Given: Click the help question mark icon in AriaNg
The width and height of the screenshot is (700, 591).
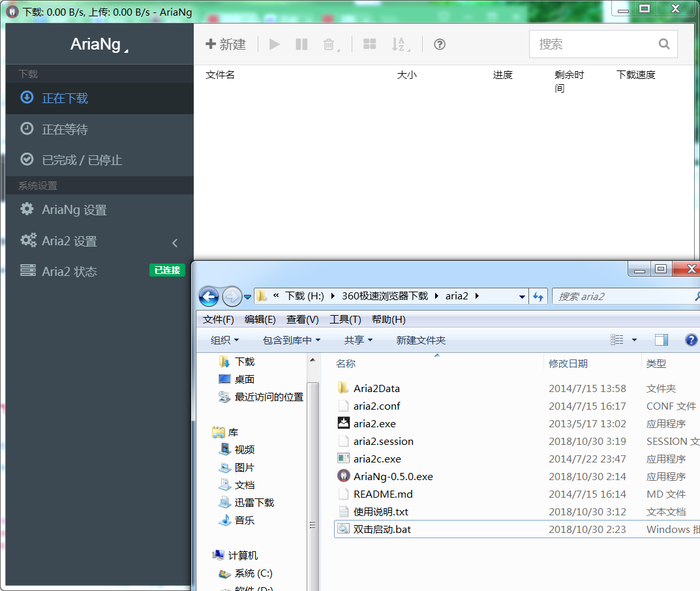Looking at the screenshot, I should (440, 44).
